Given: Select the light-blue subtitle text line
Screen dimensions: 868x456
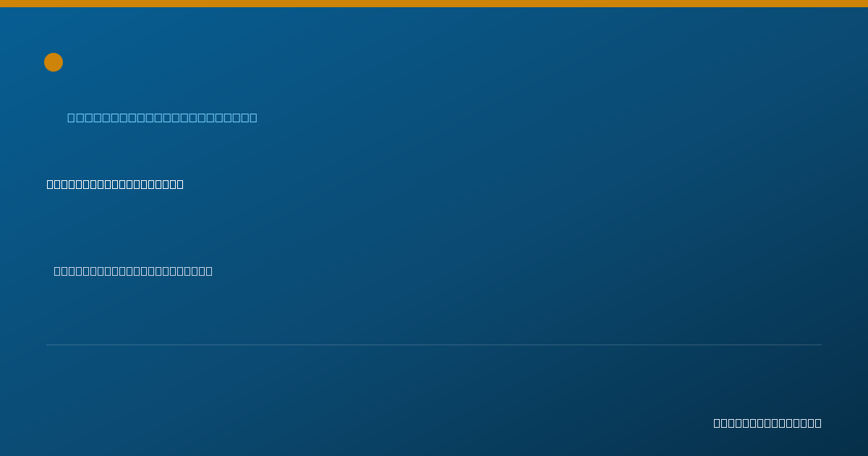Looking at the screenshot, I should (x=162, y=117).
